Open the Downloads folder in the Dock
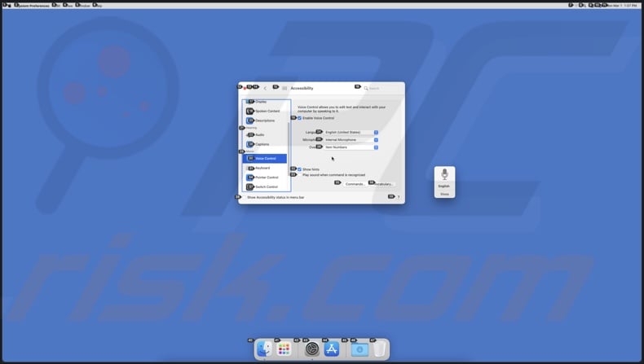 (x=359, y=349)
